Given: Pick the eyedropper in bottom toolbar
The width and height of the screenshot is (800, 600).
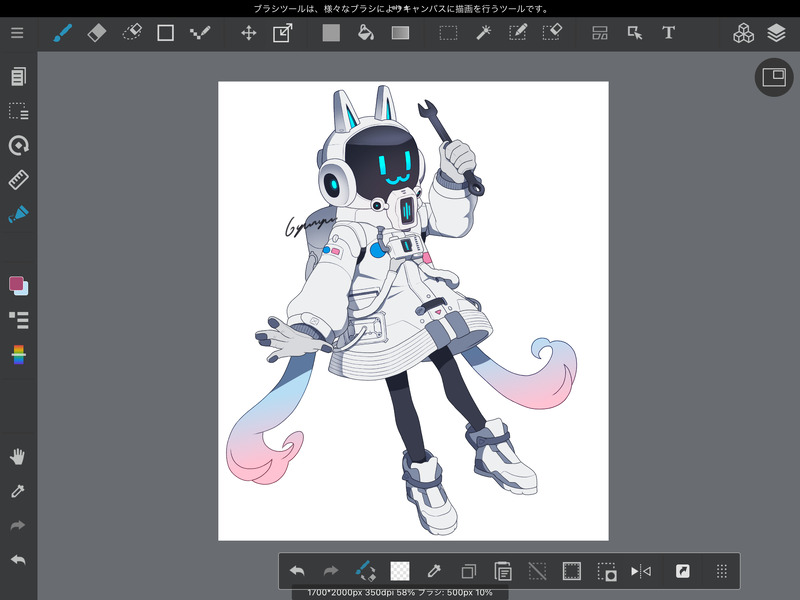Looking at the screenshot, I should (434, 571).
